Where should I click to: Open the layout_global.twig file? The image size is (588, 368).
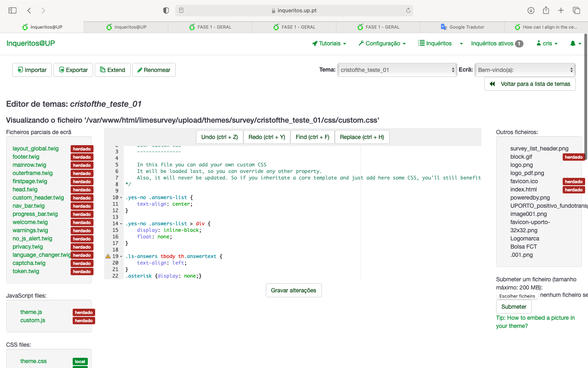(x=36, y=148)
